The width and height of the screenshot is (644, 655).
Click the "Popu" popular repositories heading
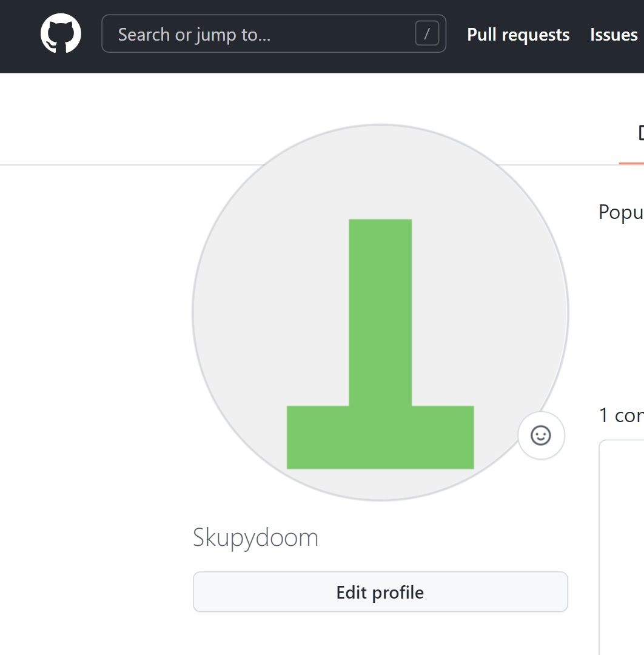pos(620,212)
